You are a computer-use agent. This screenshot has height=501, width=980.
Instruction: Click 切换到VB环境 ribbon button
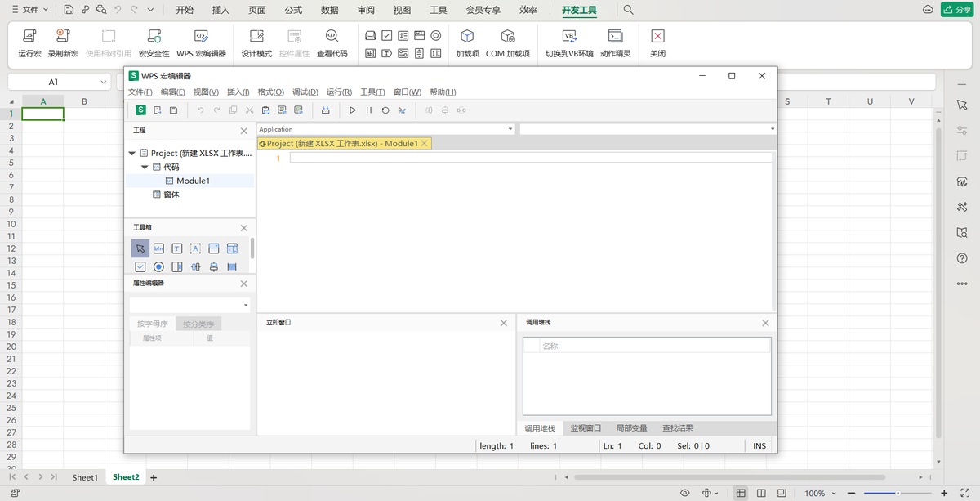(x=569, y=43)
